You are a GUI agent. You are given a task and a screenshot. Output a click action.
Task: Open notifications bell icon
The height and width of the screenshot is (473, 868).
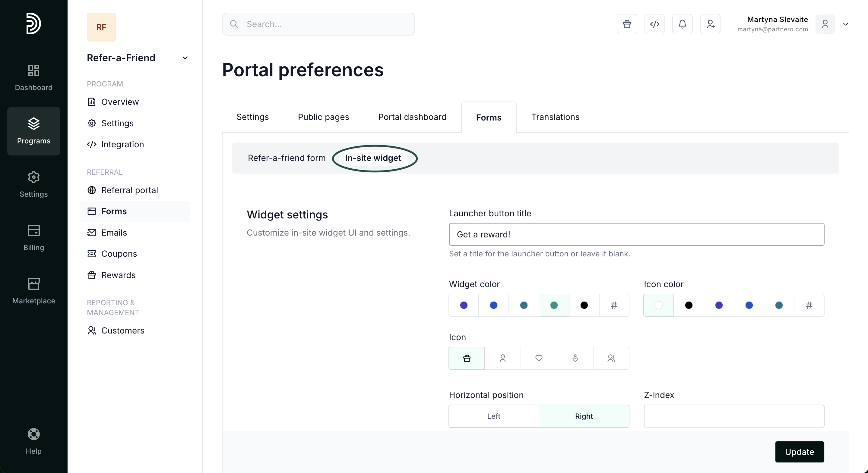[x=682, y=24]
